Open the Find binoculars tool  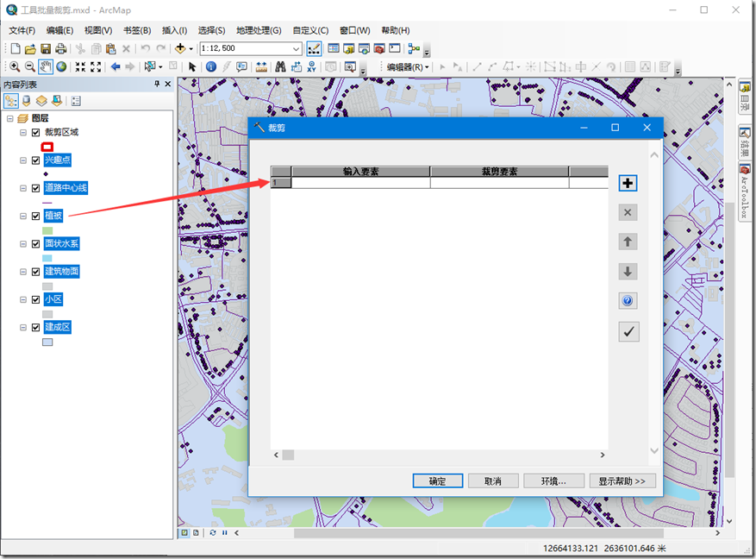(x=281, y=66)
